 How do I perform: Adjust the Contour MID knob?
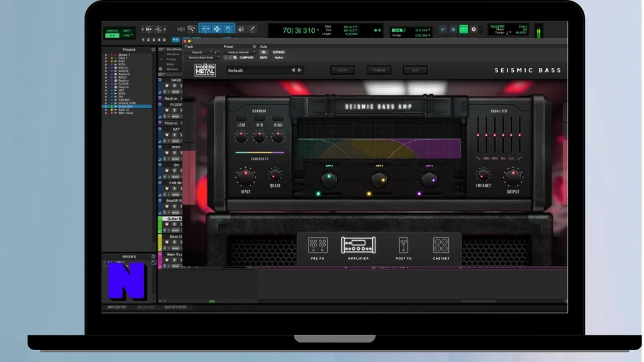tap(260, 136)
